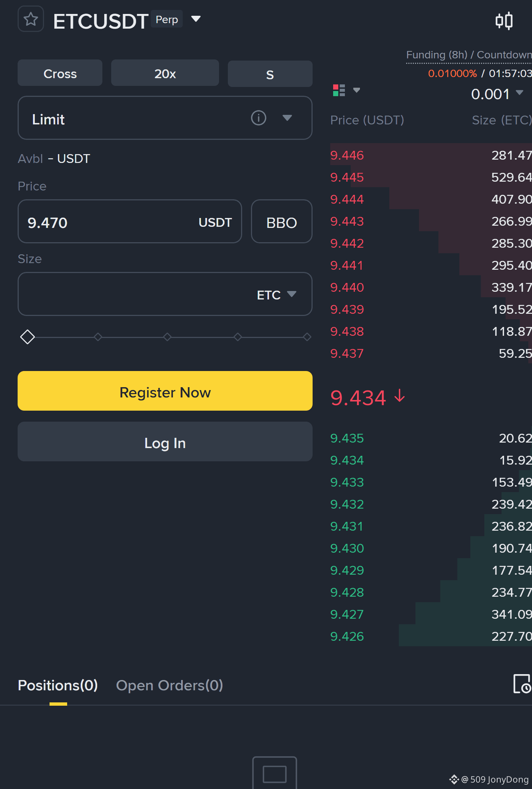Open the ETC size unit dropdown

(x=292, y=294)
